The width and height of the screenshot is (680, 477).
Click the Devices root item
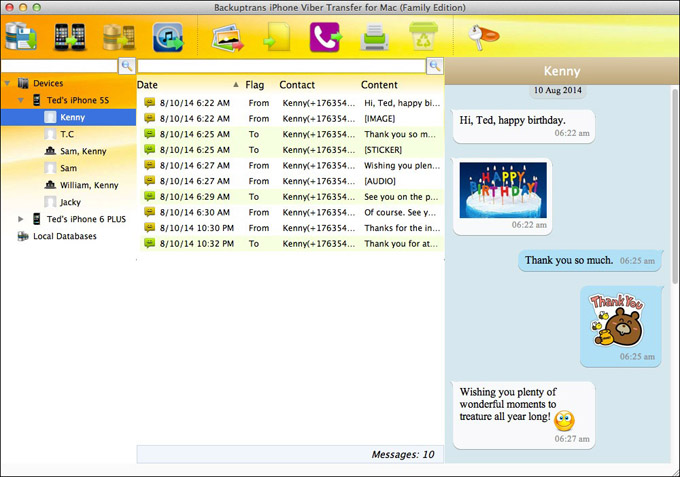click(48, 83)
